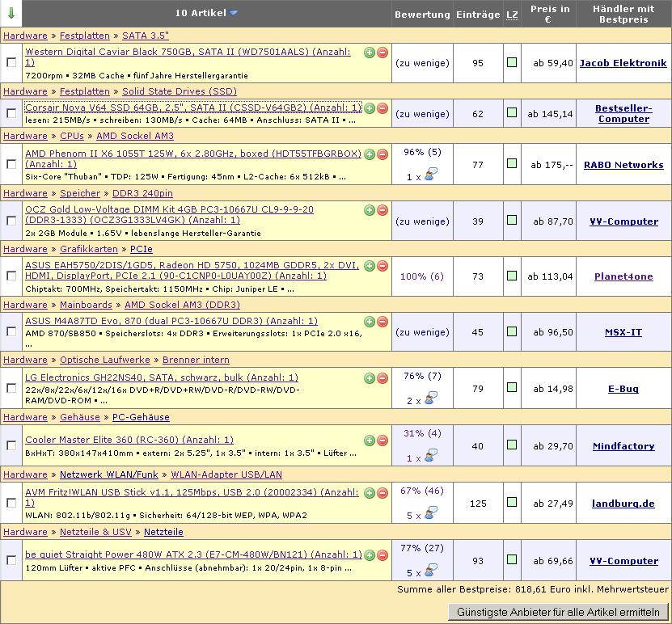Remove one Cooler Master Elite 360
Screen dimensions: 672x624
point(382,441)
